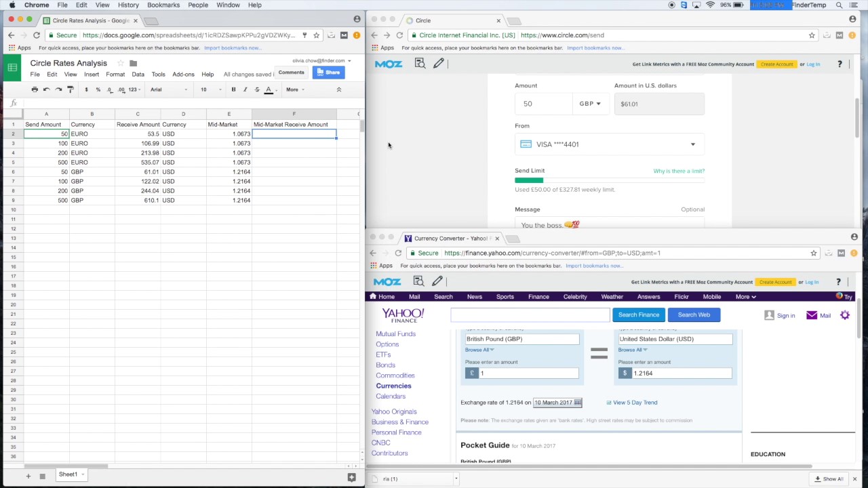Viewport: 868px width, 488px height.
Task: Click the MOZ help question mark in Yahoo window
Action: 838,281
